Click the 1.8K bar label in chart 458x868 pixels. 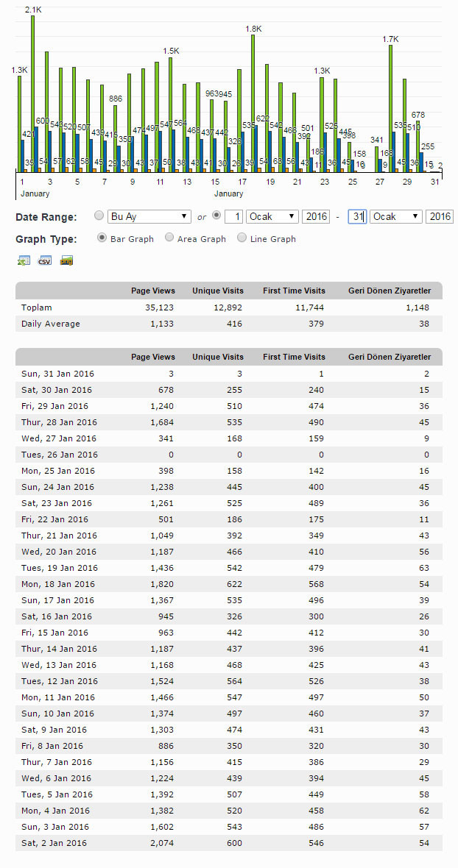(253, 29)
